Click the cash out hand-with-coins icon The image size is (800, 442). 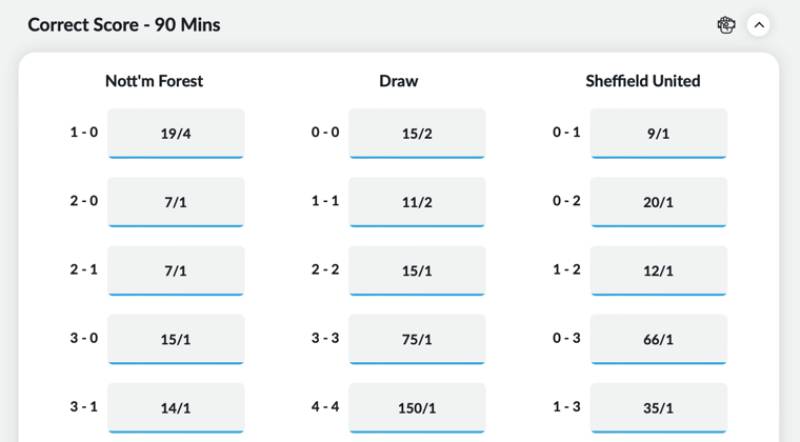pos(727,25)
